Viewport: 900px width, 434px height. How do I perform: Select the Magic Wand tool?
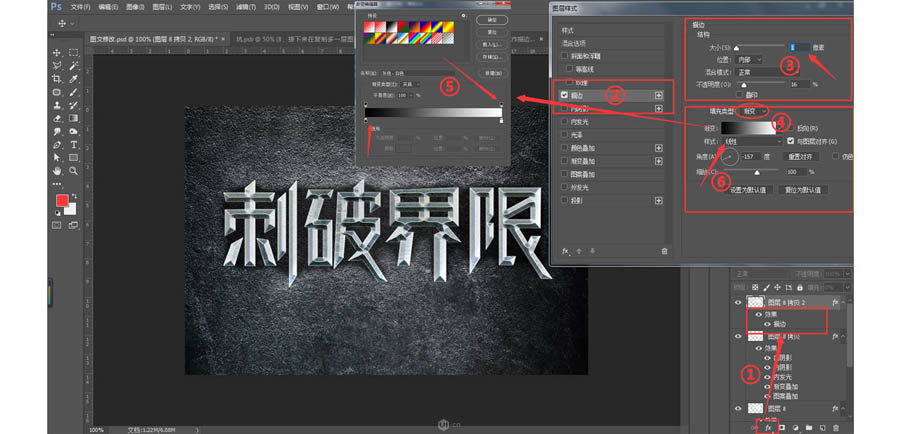[x=73, y=65]
